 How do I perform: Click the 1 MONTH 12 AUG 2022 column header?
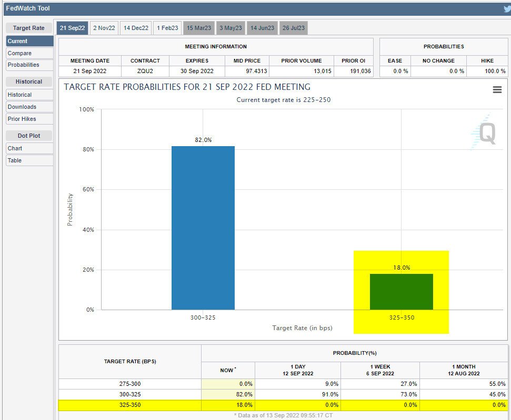(x=464, y=370)
